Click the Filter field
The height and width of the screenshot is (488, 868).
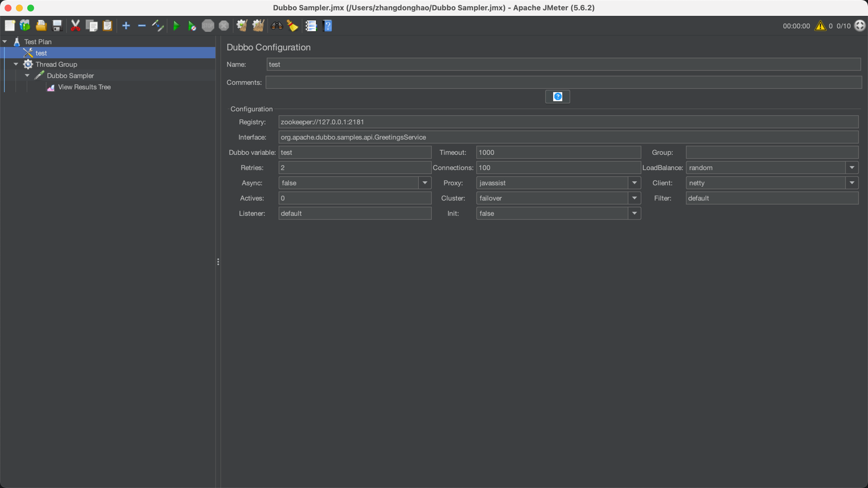point(772,198)
